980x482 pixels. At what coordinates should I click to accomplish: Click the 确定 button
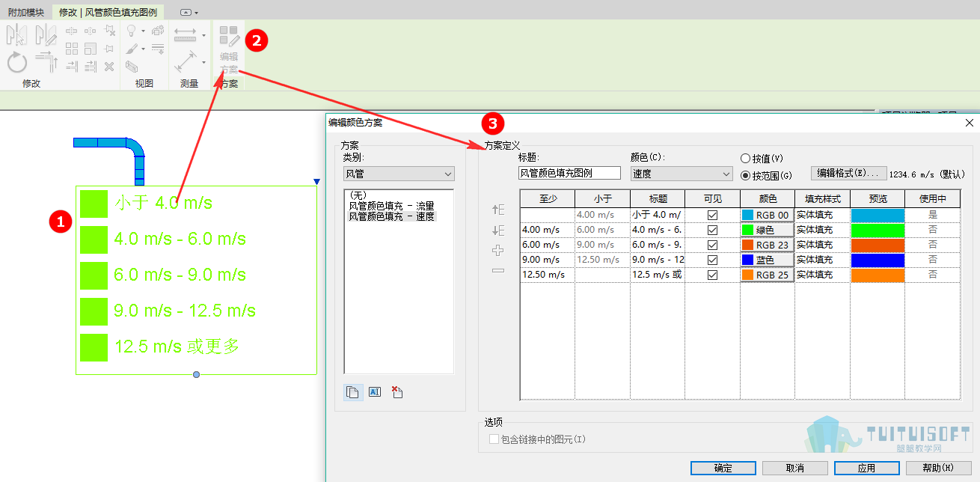723,468
